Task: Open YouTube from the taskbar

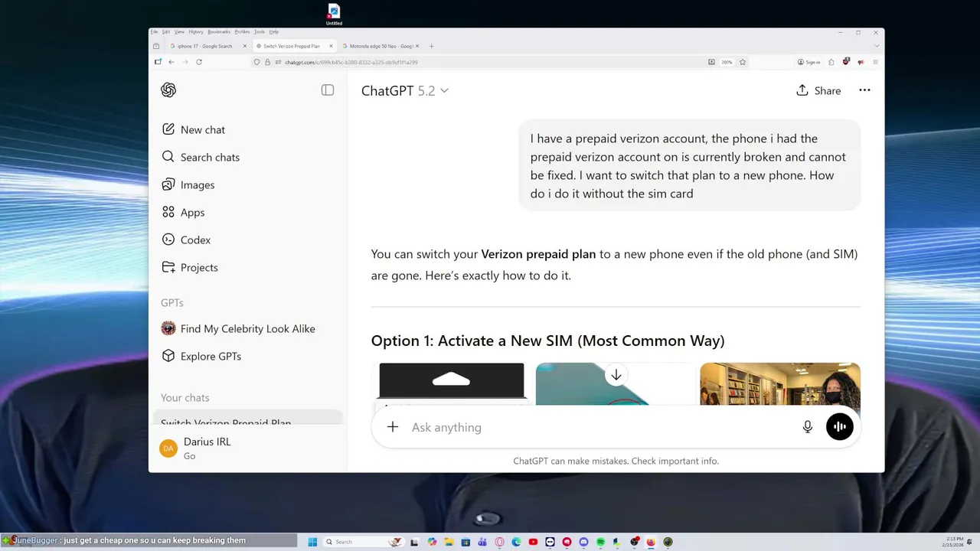Action: (533, 542)
